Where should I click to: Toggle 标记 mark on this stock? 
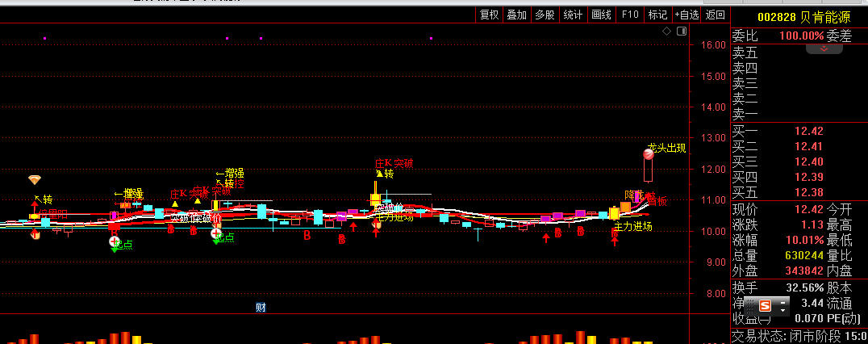click(x=657, y=14)
